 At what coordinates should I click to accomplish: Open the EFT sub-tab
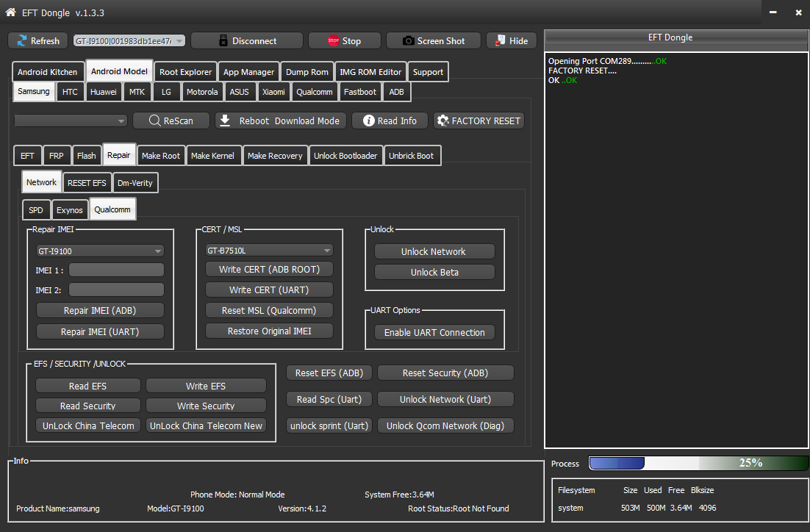(x=27, y=156)
